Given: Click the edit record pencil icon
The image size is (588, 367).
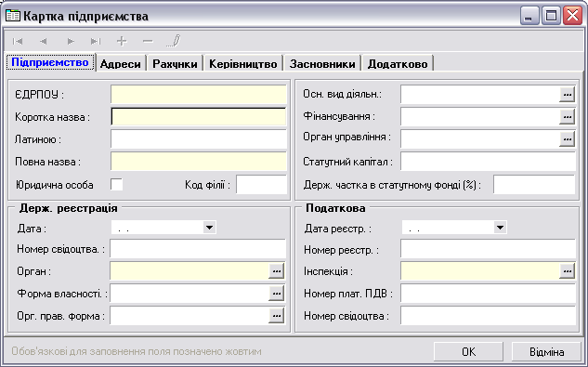Looking at the screenshot, I should coord(174,41).
